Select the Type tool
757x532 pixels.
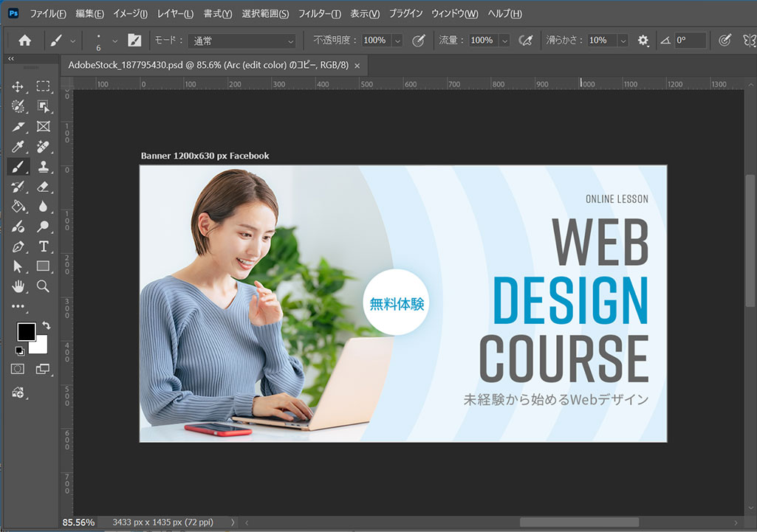[43, 246]
